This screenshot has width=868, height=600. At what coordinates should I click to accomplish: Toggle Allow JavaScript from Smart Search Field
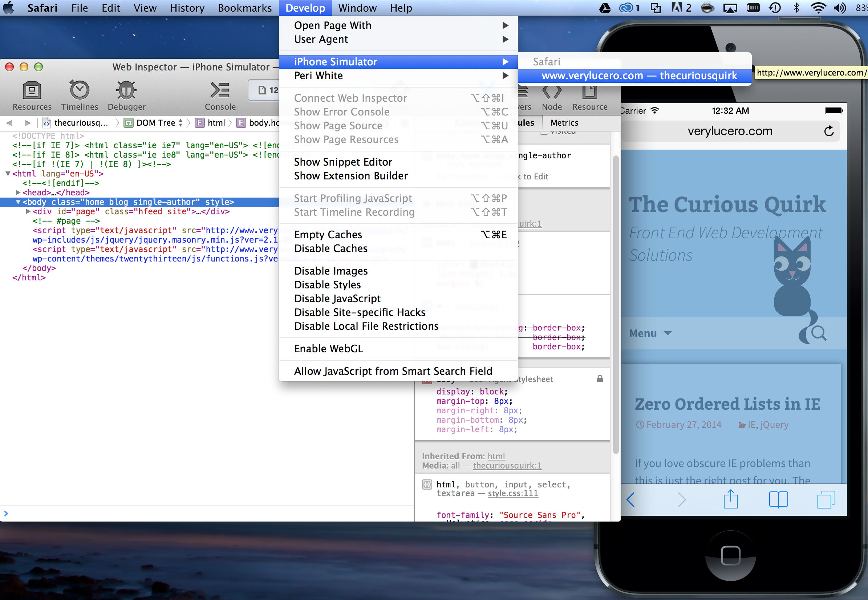pyautogui.click(x=398, y=372)
